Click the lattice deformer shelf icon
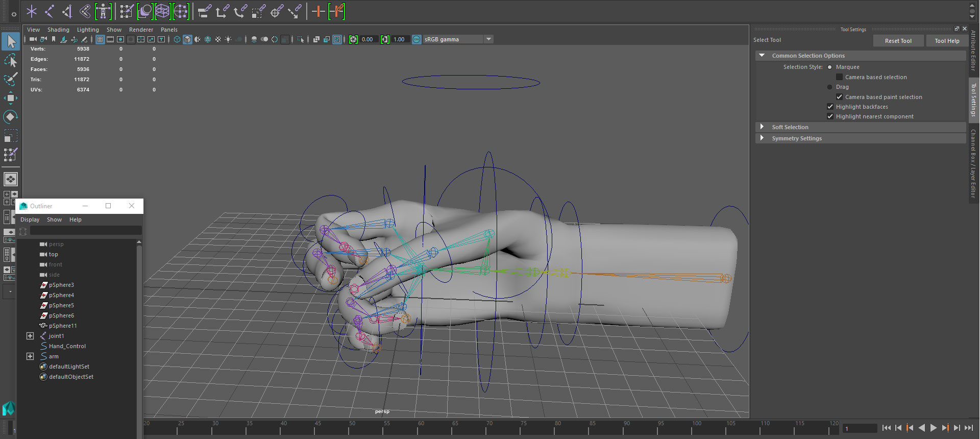 (x=162, y=11)
